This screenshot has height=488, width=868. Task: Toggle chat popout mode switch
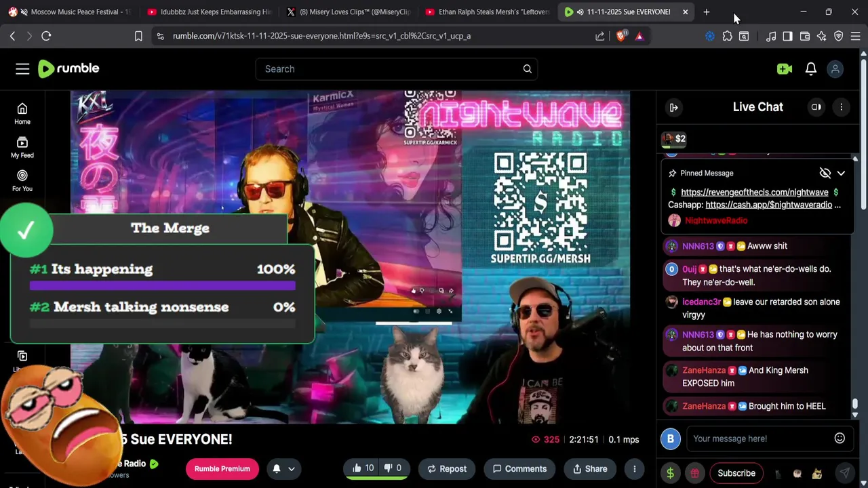(x=816, y=107)
